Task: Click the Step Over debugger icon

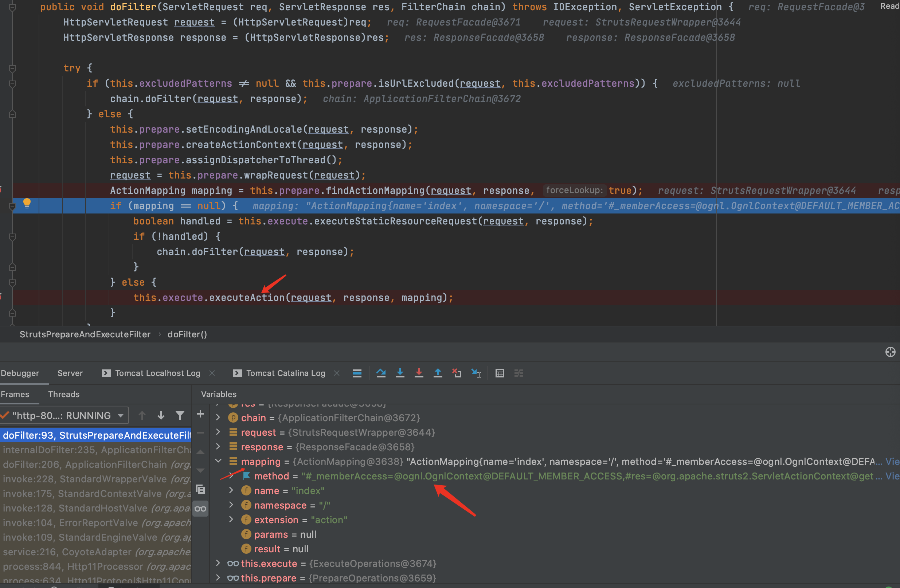Action: click(x=381, y=373)
